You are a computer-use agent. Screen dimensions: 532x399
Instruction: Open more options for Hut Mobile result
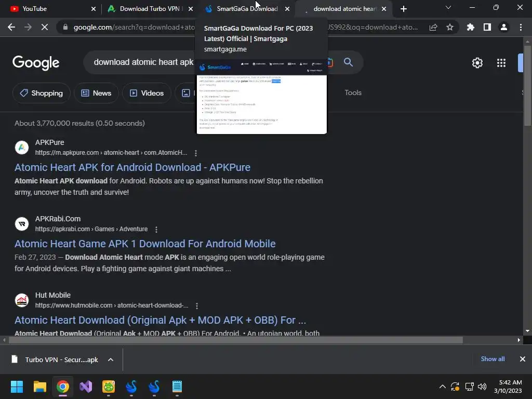[197, 305]
